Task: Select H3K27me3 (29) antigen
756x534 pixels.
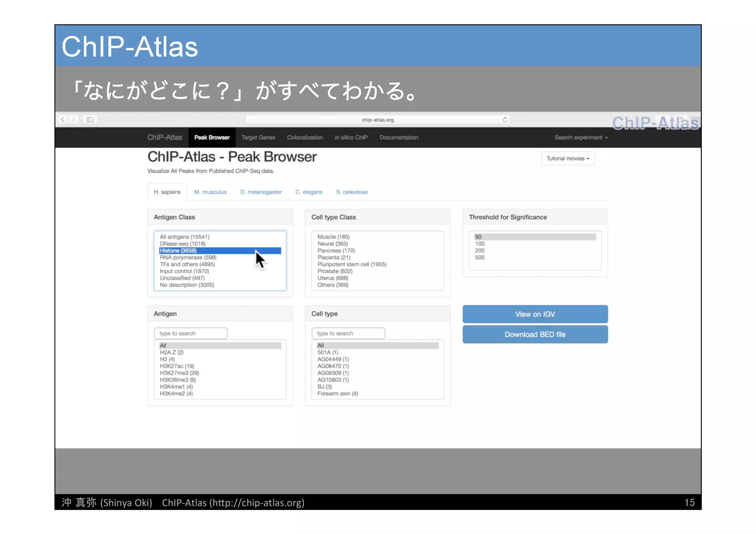Action: tap(220, 373)
